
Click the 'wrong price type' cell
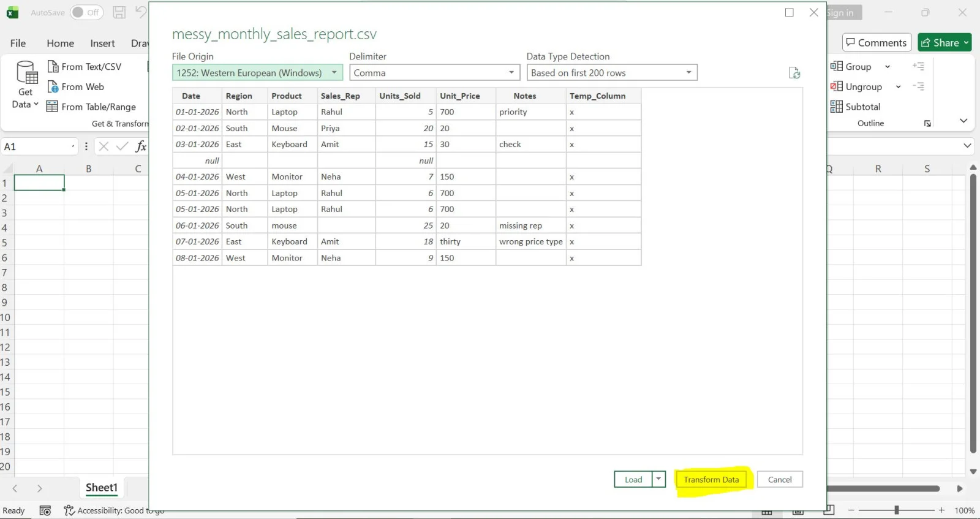530,241
